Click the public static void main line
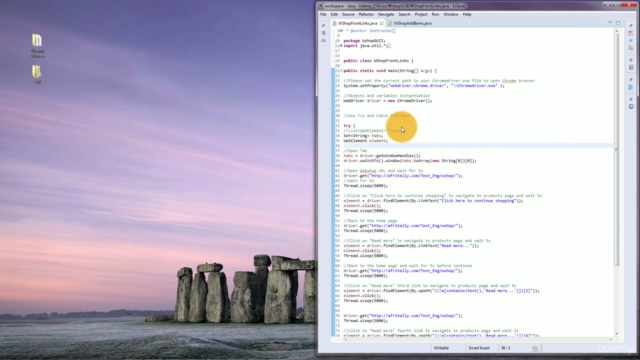Viewport: 640px width, 360px height. coord(390,71)
